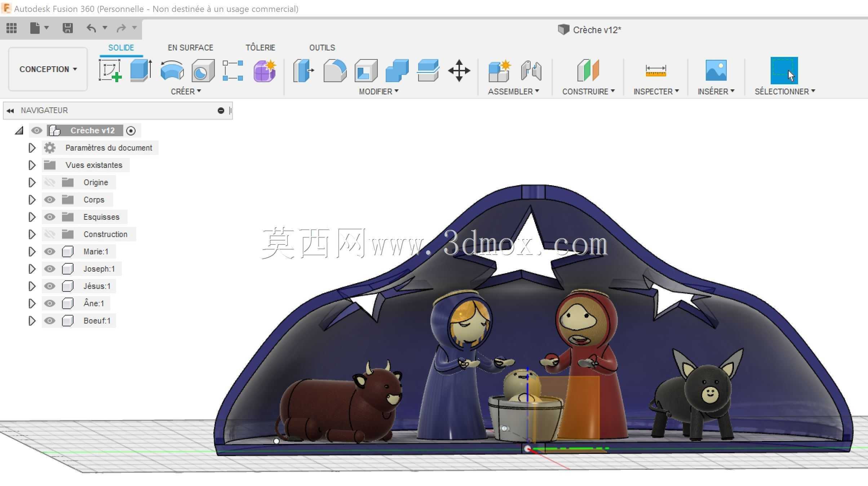Expand the Corps folder

pos(32,200)
